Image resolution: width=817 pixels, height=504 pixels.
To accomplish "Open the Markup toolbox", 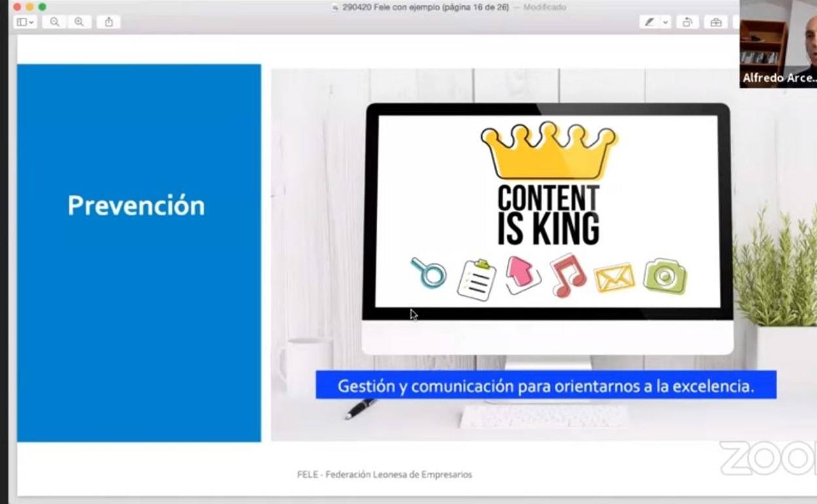I will pyautogui.click(x=716, y=22).
